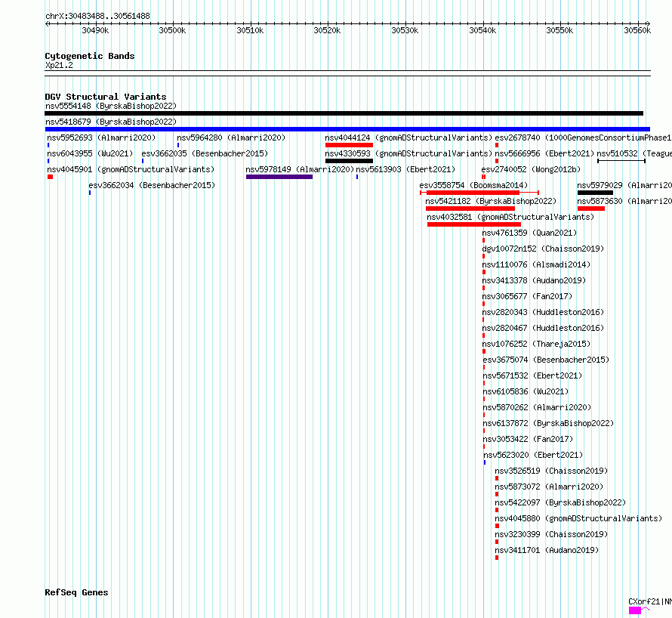The width and height of the screenshot is (672, 618).
Task: Click the magenta CXorf21 gene box
Action: pos(635,610)
